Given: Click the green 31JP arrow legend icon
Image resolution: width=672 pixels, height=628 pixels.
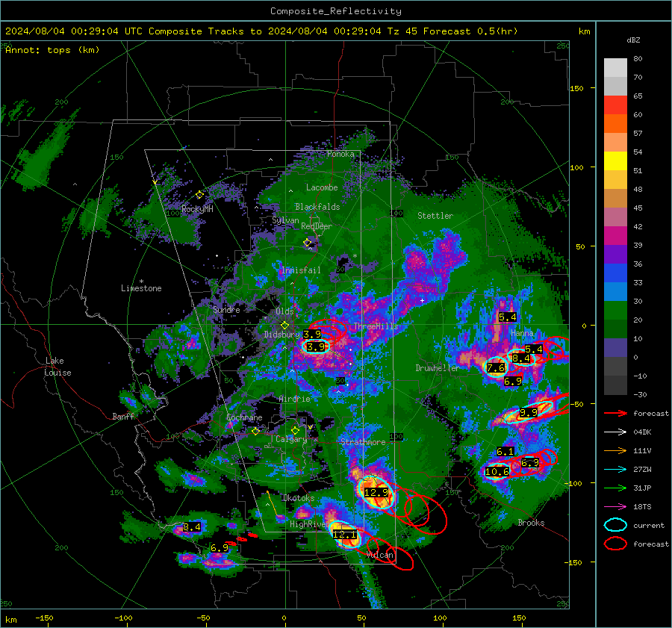Looking at the screenshot, I should click(615, 488).
